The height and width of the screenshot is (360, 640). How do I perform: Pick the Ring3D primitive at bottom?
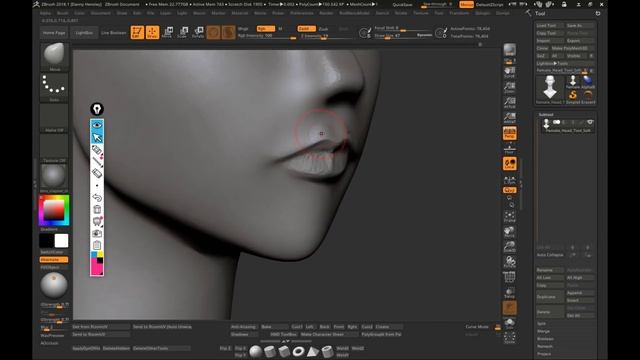[298, 351]
